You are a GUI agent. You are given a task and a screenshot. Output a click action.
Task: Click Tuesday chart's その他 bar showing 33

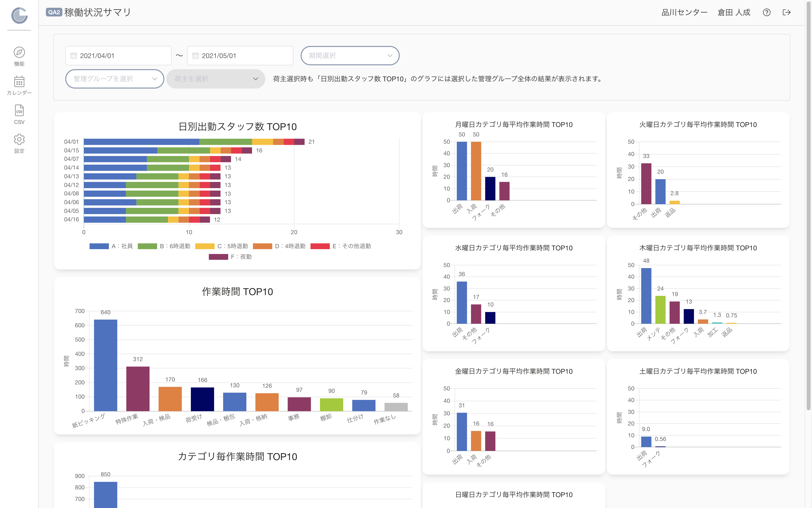point(646,184)
